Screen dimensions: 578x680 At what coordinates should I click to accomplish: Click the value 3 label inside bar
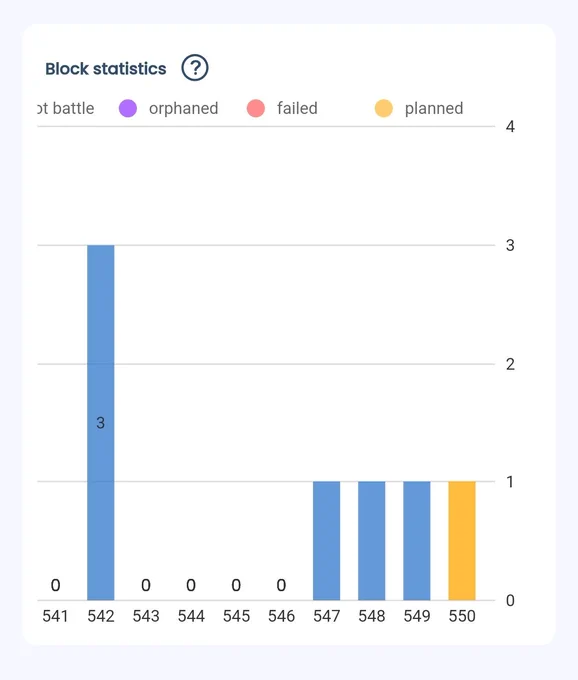[101, 423]
